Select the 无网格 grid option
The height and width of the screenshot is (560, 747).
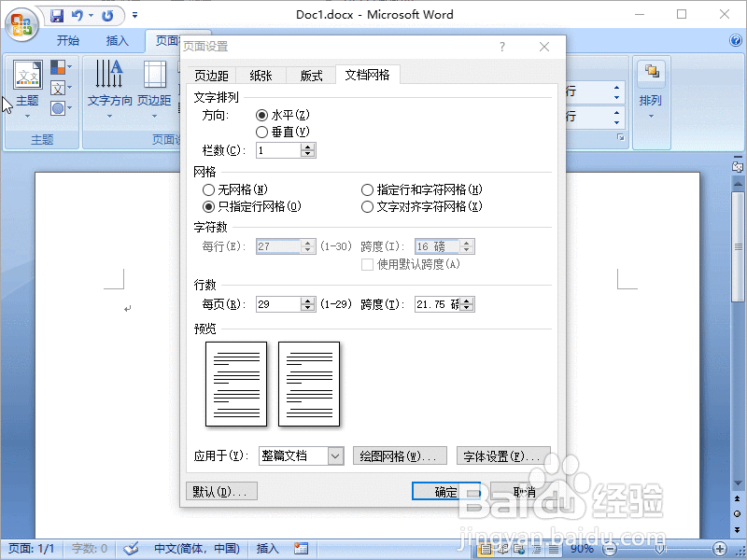(206, 190)
